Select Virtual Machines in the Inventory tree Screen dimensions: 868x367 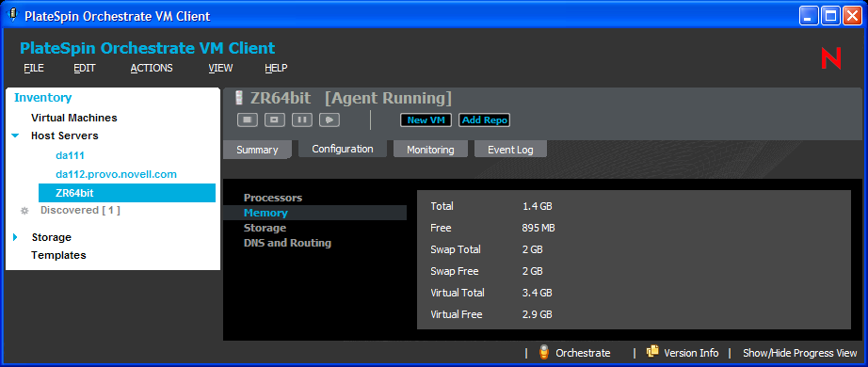74,118
